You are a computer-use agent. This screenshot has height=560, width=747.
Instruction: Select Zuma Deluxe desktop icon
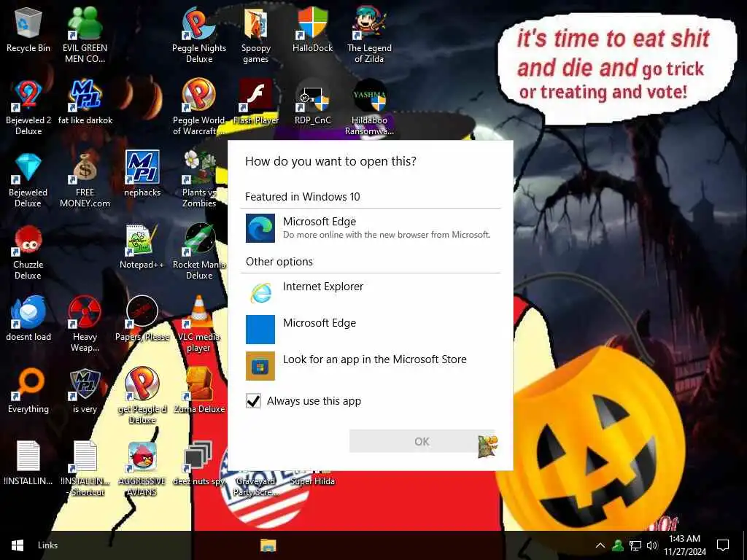tap(199, 392)
